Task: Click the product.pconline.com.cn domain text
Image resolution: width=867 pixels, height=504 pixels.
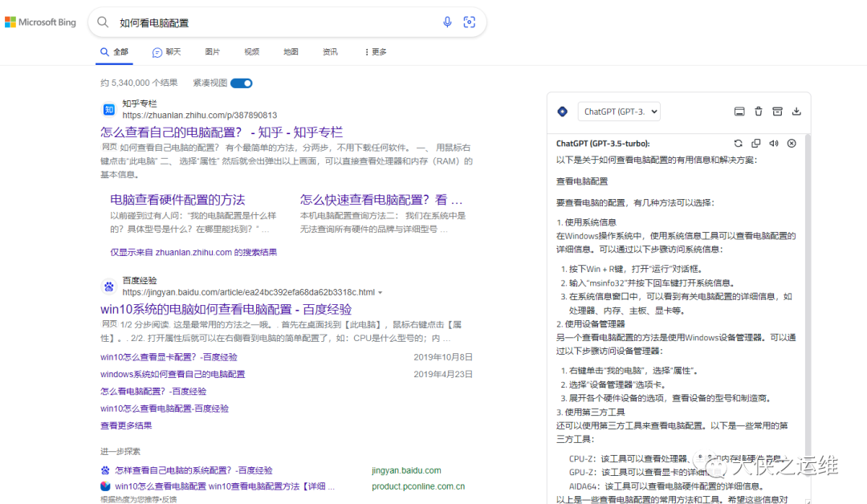Action: pyautogui.click(x=418, y=486)
